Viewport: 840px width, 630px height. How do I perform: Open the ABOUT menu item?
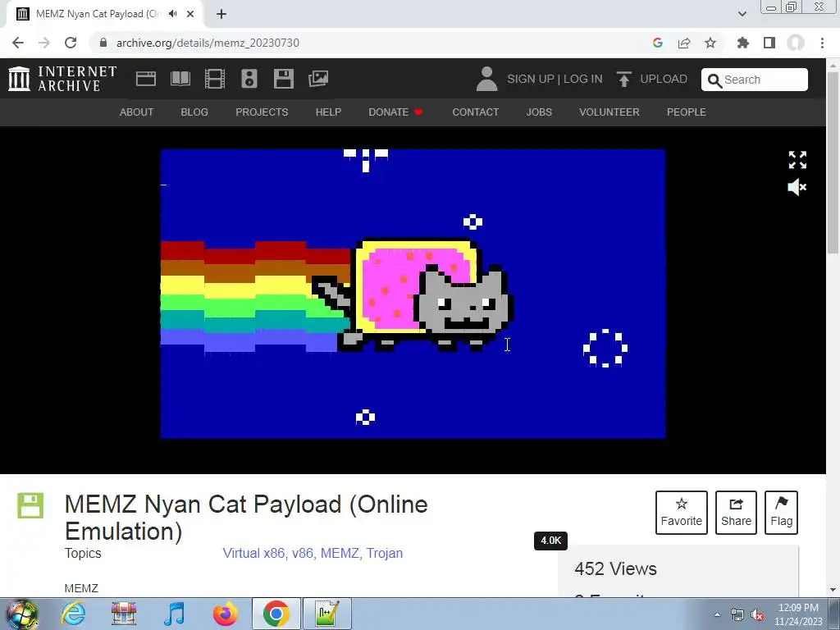[x=137, y=112]
